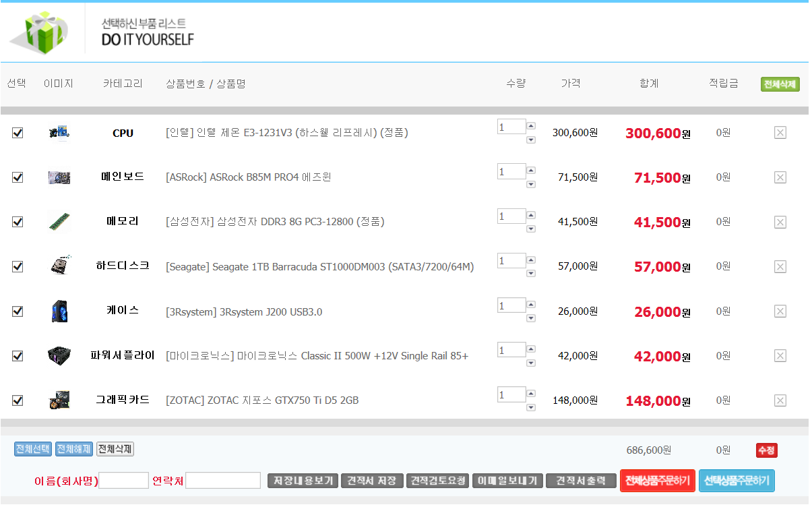Click the red 수정 button

[x=767, y=450]
